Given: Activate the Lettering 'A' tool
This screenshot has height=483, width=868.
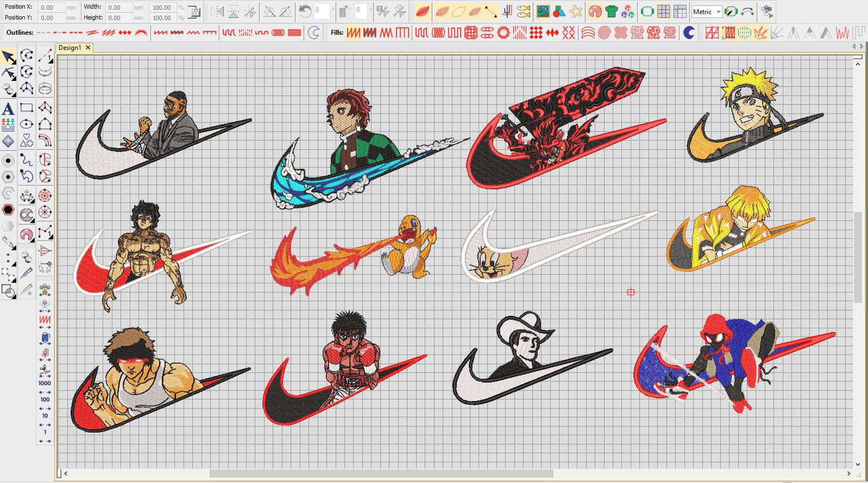Looking at the screenshot, I should pos(8,108).
